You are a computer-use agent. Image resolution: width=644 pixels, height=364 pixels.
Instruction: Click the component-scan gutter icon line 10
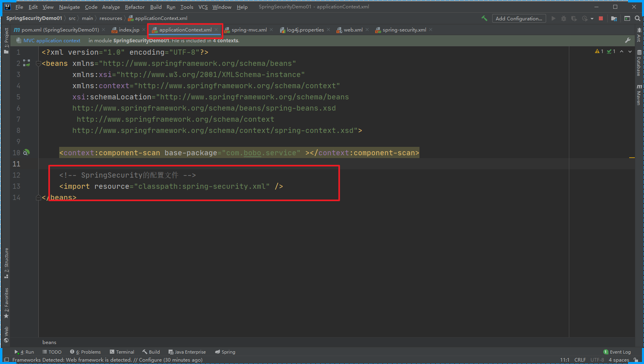[26, 152]
